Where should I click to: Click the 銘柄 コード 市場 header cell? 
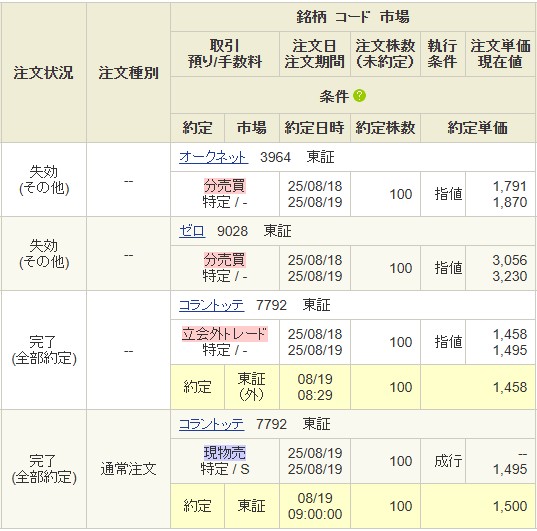353,17
